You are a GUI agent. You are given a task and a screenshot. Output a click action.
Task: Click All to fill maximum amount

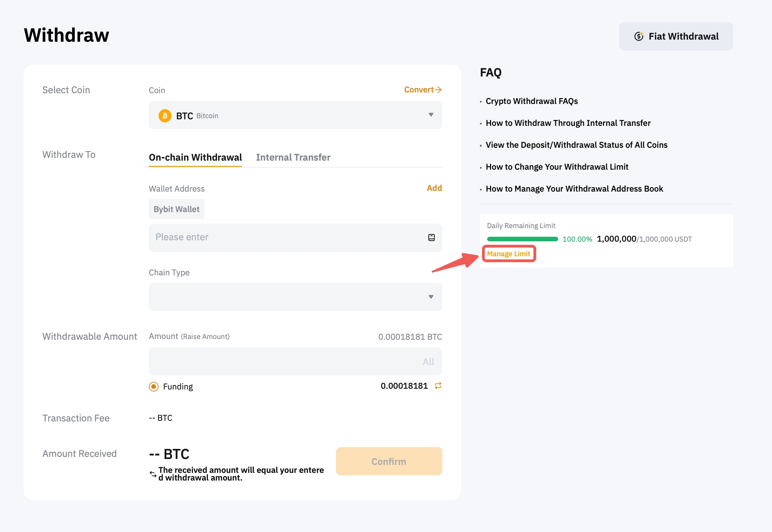tap(428, 362)
